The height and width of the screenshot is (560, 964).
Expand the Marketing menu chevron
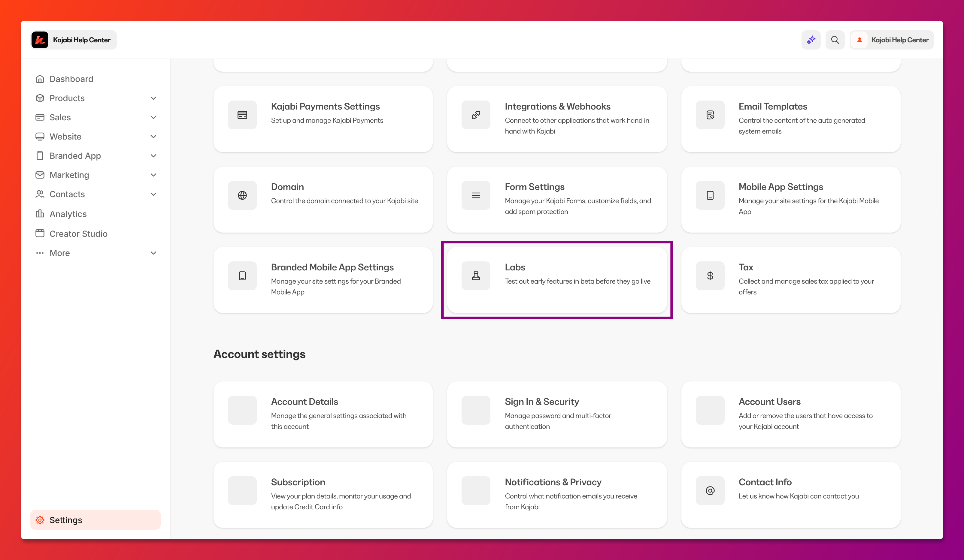(x=153, y=175)
